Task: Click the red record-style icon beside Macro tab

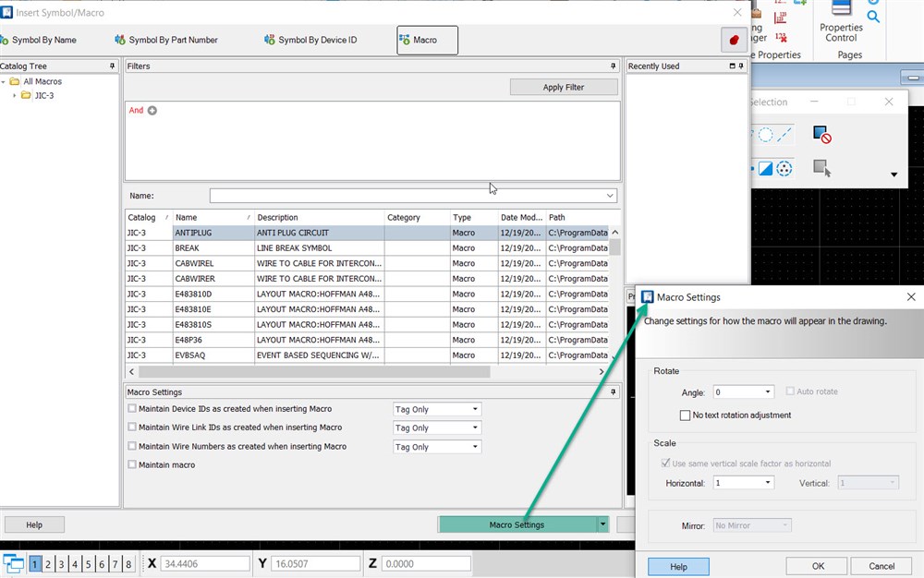Action: coord(734,40)
